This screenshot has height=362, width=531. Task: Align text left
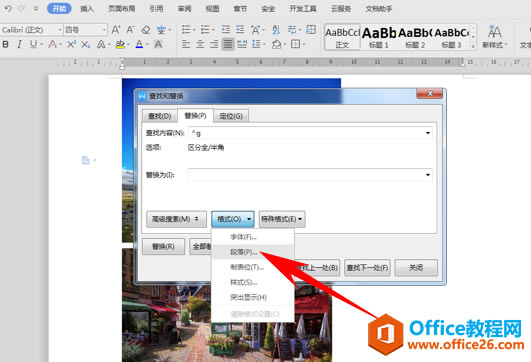coord(186,44)
